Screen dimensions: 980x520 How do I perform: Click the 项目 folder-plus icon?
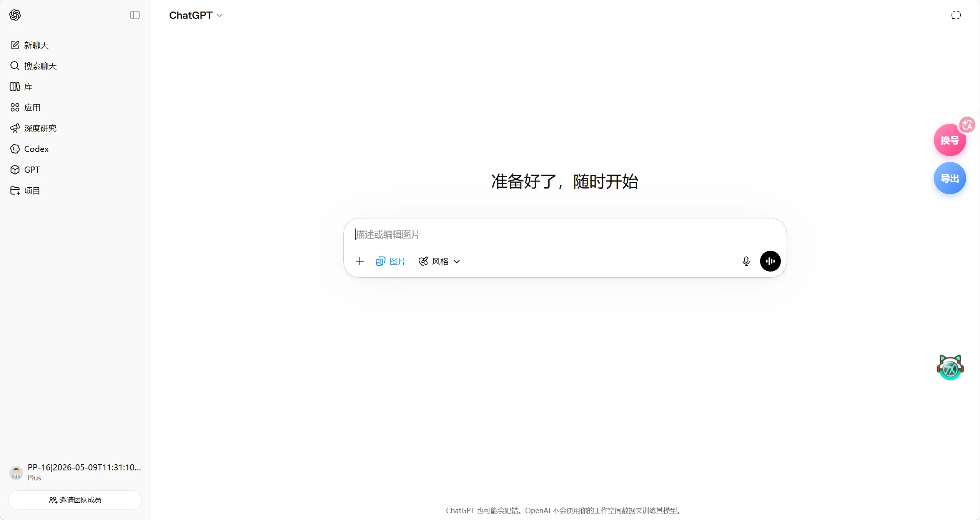(15, 190)
